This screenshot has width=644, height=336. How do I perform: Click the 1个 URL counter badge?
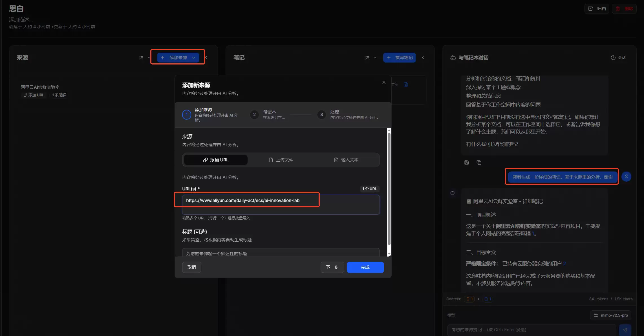coord(369,189)
